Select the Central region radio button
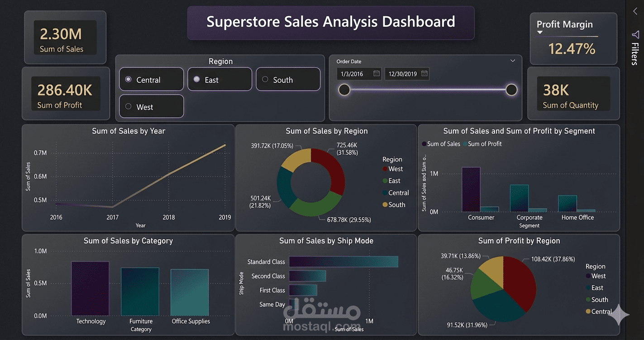644x340 pixels. [x=128, y=80]
